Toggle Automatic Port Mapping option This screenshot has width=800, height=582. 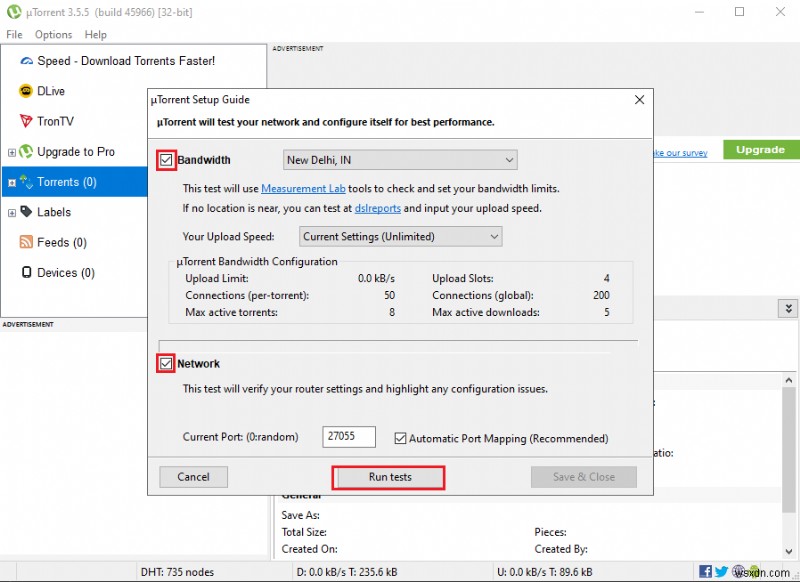401,438
